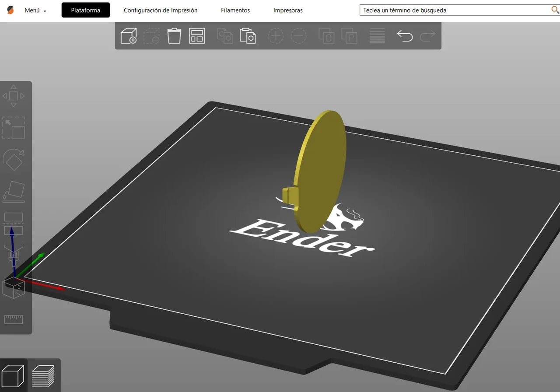560x392 pixels.
Task: Click the trash can Delete all icon
Action: 174,35
